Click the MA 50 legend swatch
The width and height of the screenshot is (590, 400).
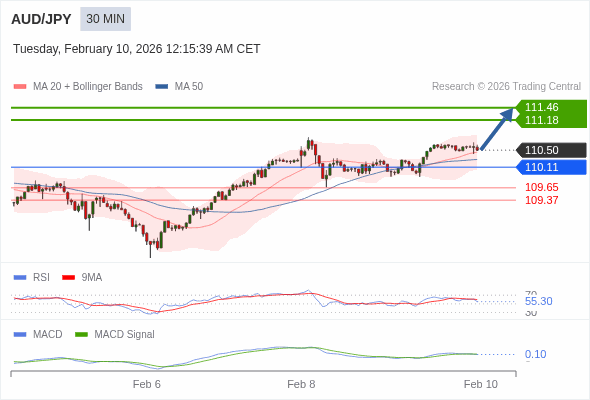(162, 87)
